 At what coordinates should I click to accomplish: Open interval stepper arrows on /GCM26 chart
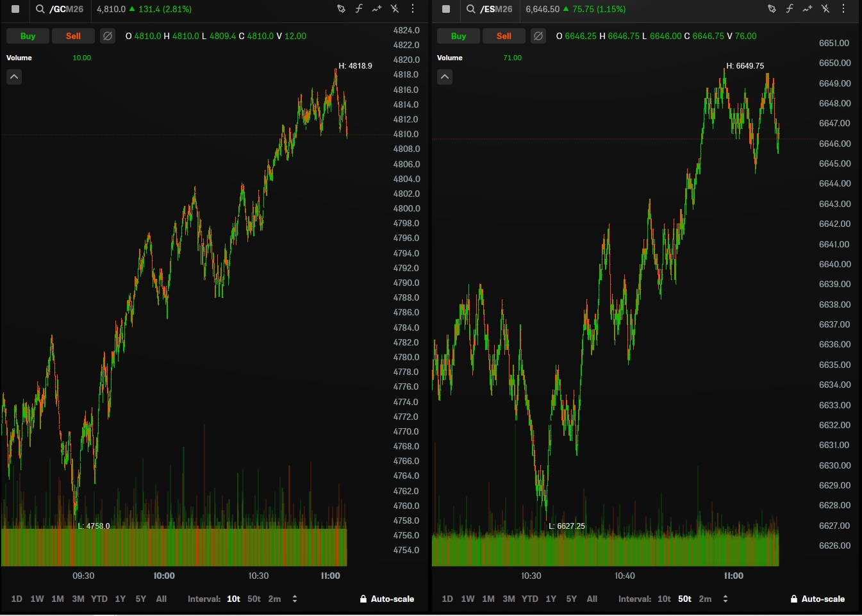pyautogui.click(x=295, y=599)
